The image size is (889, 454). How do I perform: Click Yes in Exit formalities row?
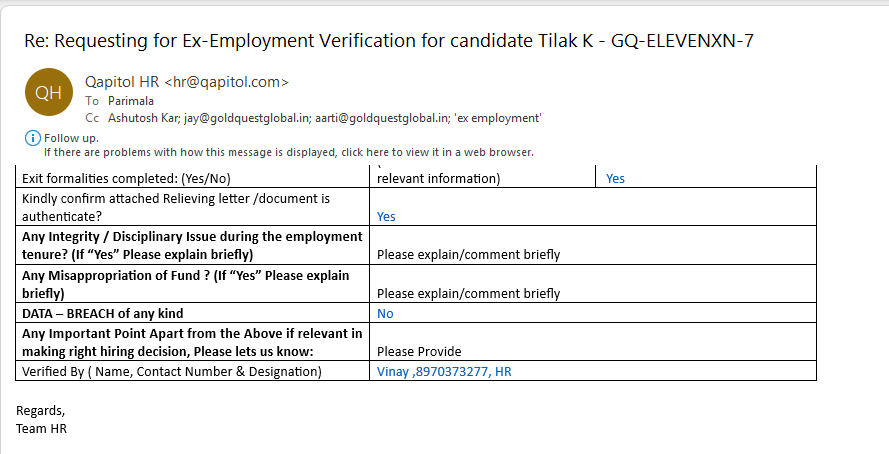pos(615,179)
